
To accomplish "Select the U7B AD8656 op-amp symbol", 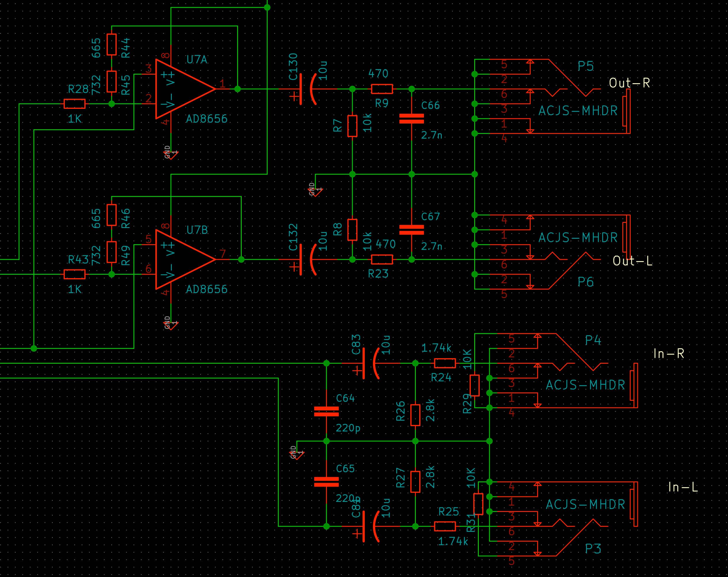I will click(184, 260).
